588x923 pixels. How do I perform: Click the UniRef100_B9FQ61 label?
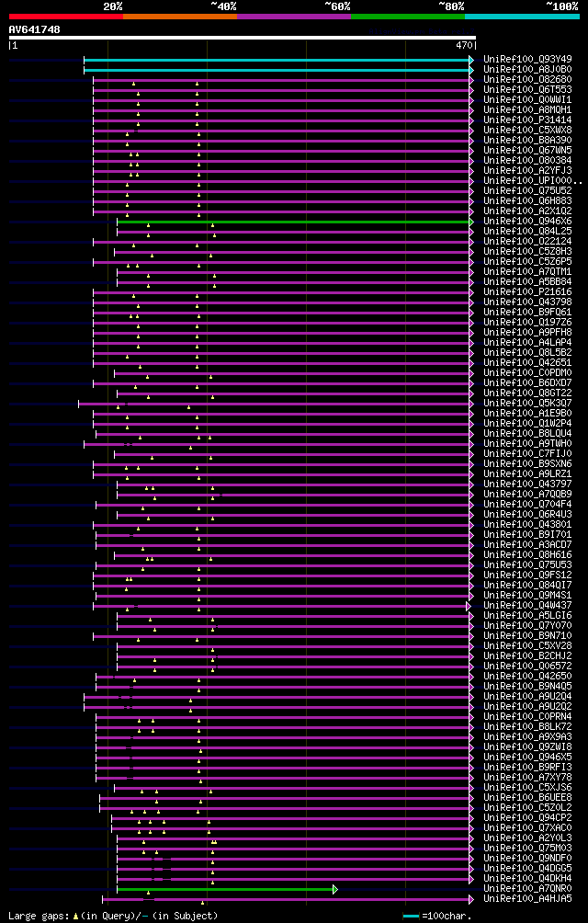pyautogui.click(x=527, y=313)
